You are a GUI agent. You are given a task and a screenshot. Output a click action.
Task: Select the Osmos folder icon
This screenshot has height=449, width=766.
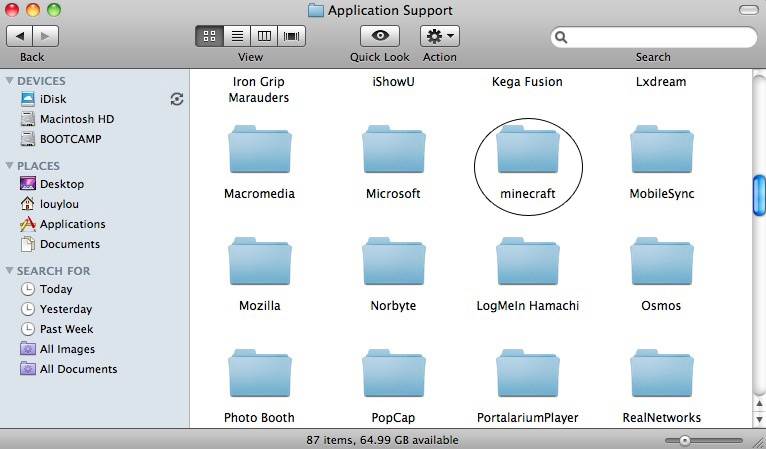click(661, 261)
